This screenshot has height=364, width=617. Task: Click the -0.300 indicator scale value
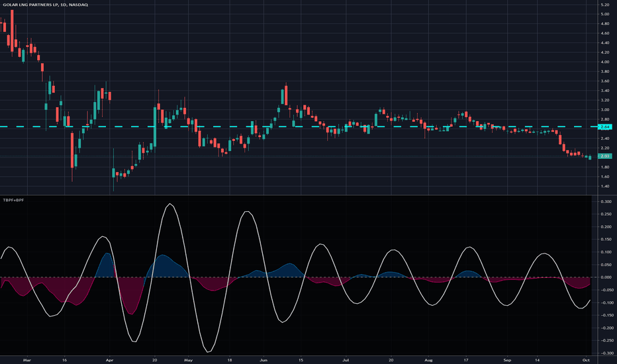pyautogui.click(x=606, y=353)
